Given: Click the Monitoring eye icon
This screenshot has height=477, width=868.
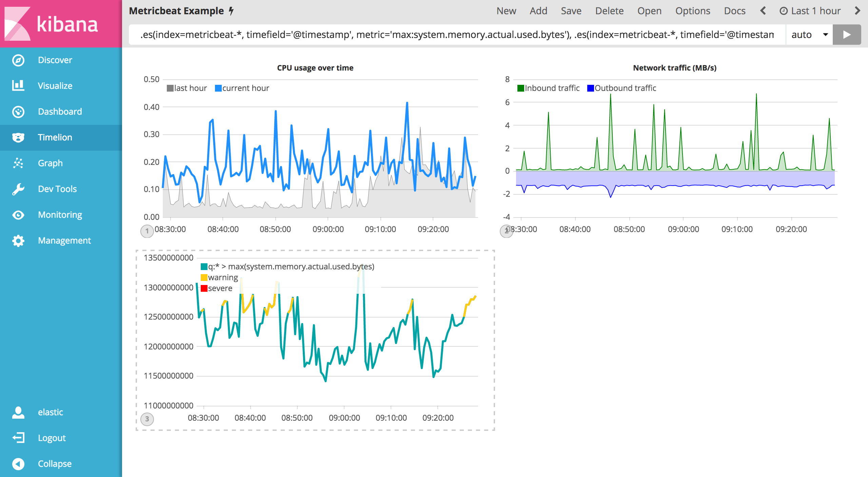Looking at the screenshot, I should pyautogui.click(x=18, y=215).
